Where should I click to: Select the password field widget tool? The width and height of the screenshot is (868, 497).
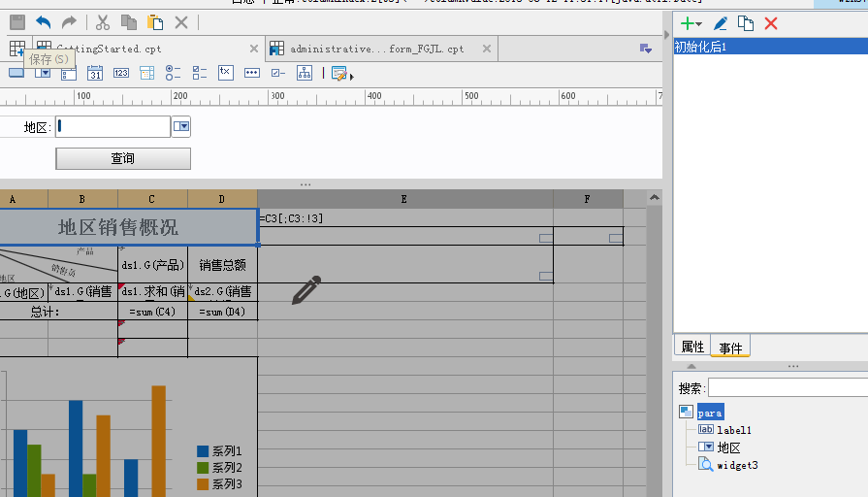coord(252,73)
